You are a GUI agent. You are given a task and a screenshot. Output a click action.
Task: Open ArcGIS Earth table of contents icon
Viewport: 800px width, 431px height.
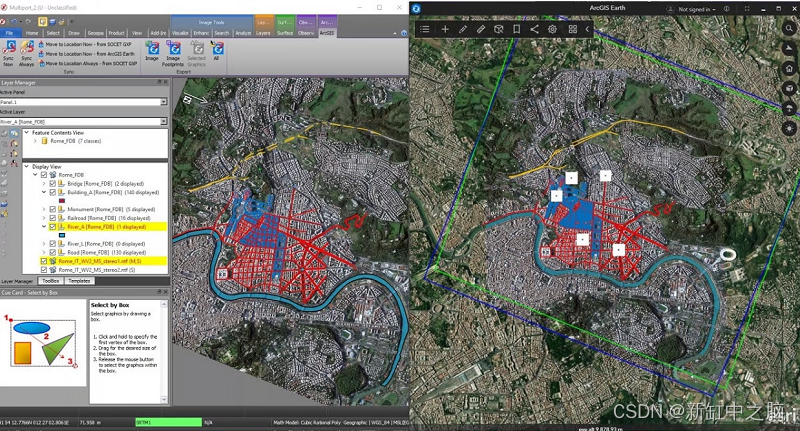pos(424,29)
